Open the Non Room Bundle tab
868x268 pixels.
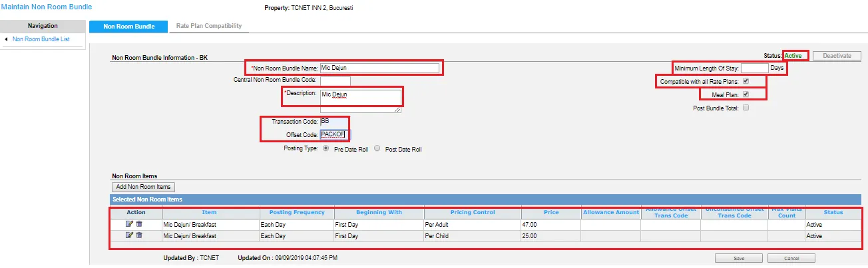pyautogui.click(x=129, y=27)
